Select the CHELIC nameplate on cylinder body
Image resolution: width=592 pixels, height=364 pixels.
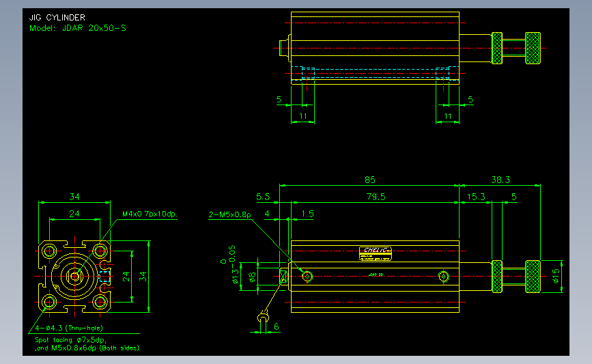(376, 254)
